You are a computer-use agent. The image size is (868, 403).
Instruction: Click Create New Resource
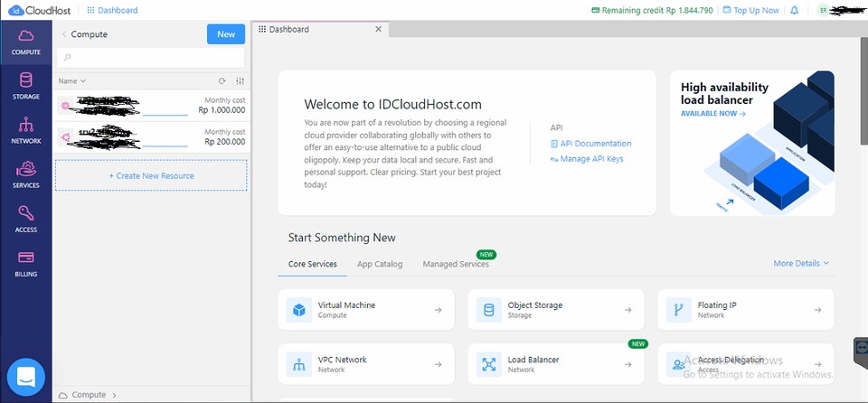click(x=151, y=175)
